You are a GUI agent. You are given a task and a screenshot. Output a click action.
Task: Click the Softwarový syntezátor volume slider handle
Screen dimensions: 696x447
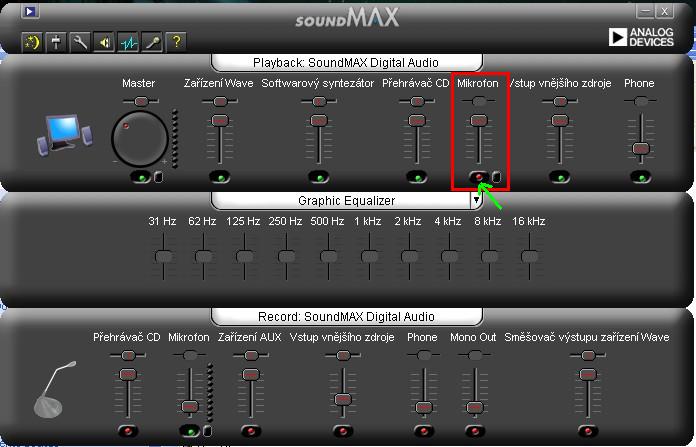click(x=319, y=120)
